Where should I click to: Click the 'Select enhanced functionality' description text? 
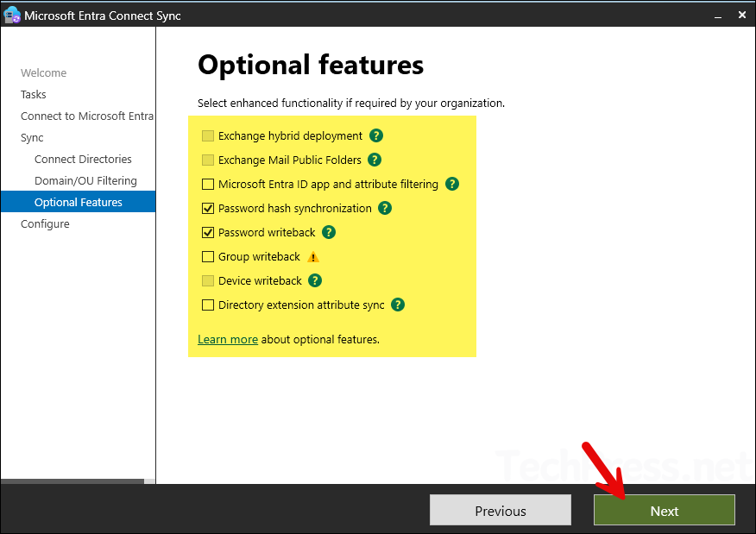(351, 104)
